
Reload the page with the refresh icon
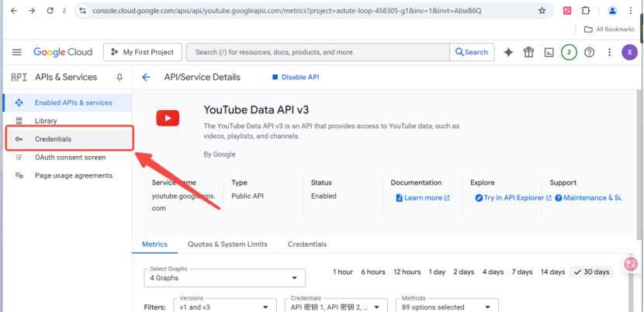(50, 11)
